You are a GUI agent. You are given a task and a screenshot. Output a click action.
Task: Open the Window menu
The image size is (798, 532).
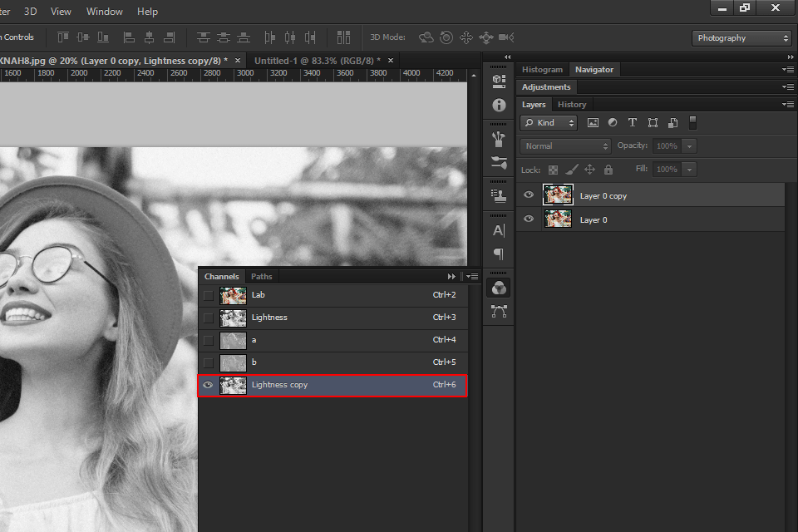[105, 12]
